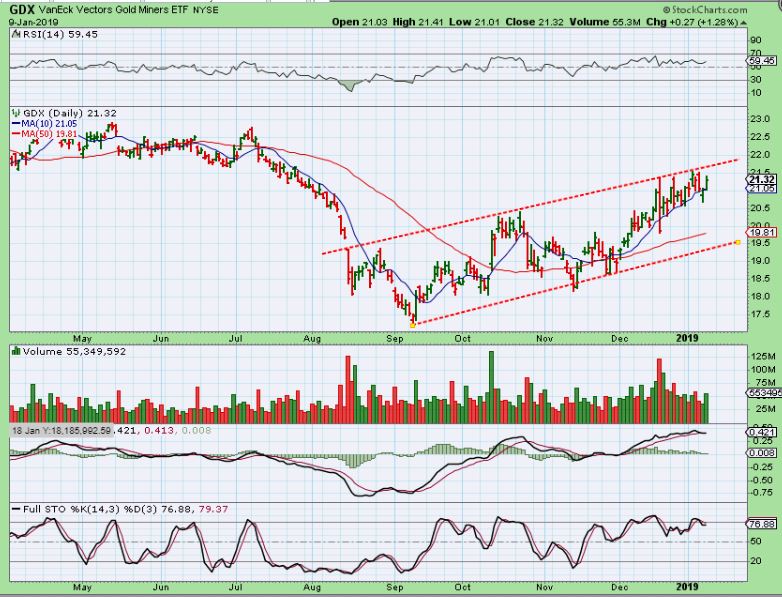Click the tallest red December volume bar
The image size is (782, 597).
coord(659,391)
